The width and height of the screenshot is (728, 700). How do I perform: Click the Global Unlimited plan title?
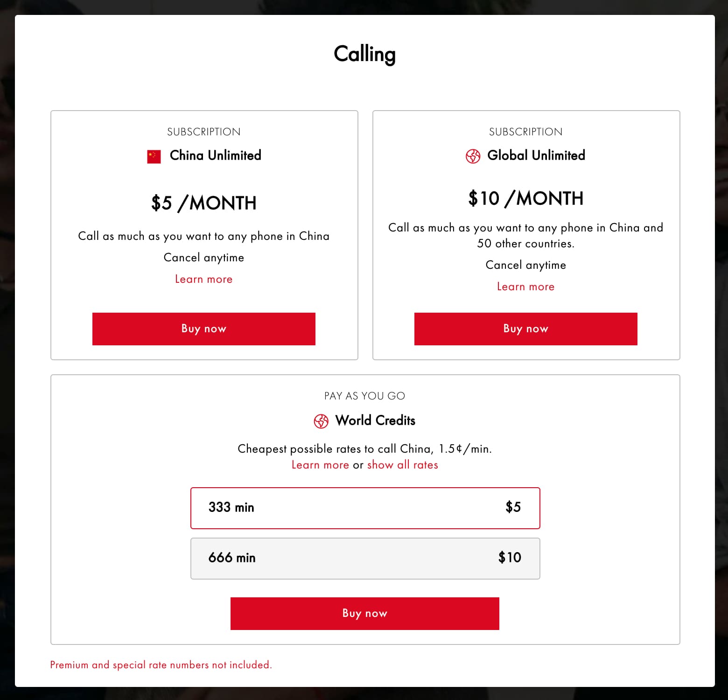[536, 155]
